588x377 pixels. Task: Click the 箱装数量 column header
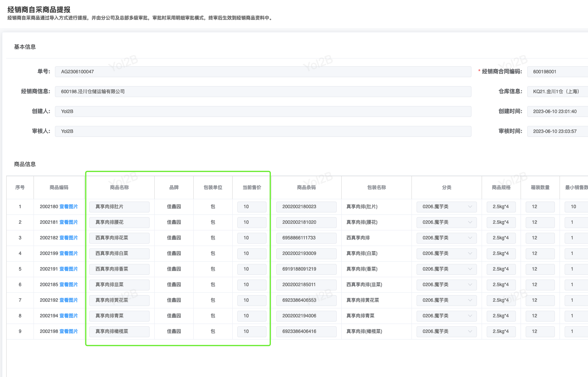tap(540, 188)
